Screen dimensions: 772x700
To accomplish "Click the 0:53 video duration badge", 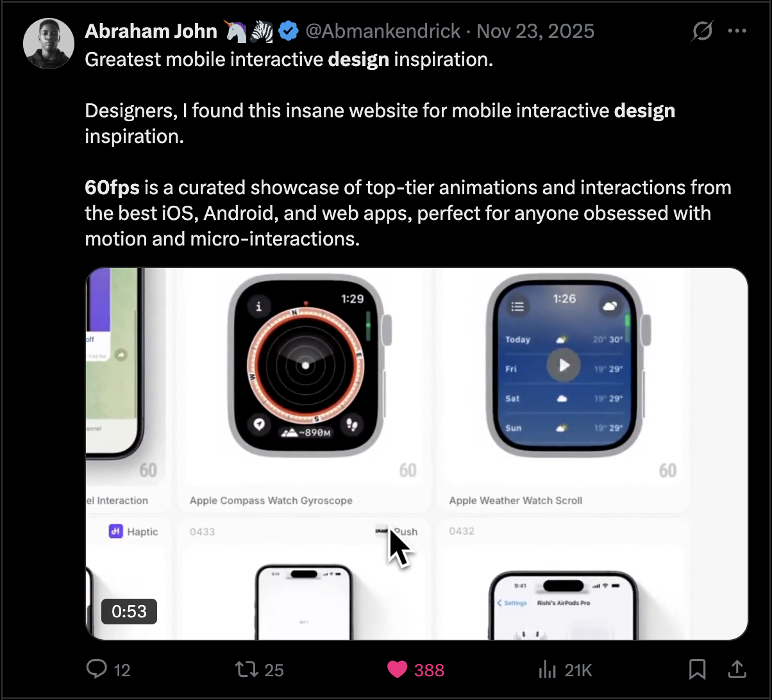I will [129, 612].
